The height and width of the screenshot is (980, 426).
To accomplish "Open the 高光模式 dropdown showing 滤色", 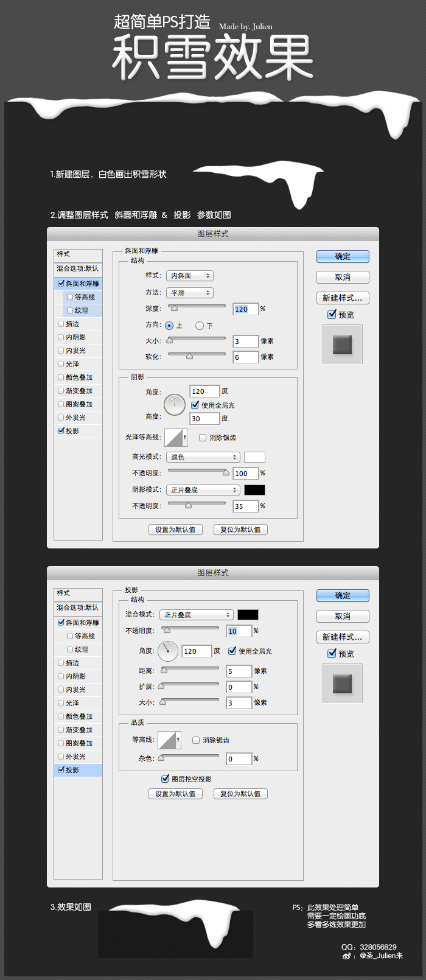I will click(203, 457).
